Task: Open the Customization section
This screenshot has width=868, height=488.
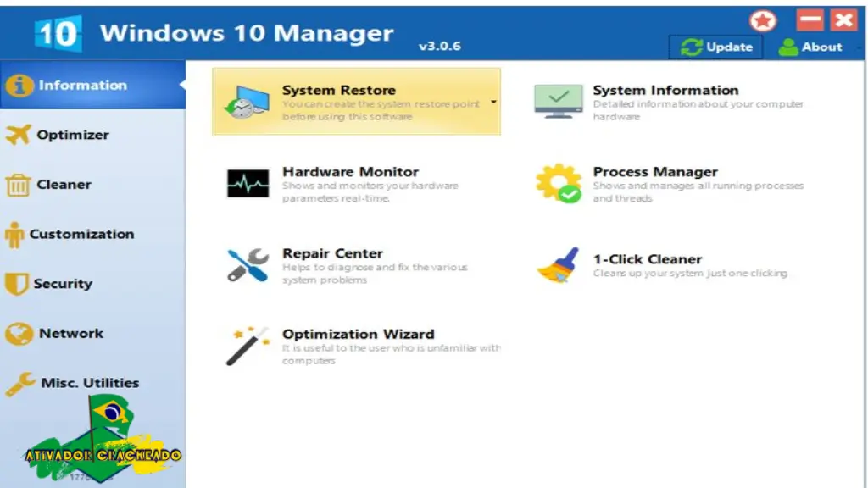Action: click(x=92, y=234)
